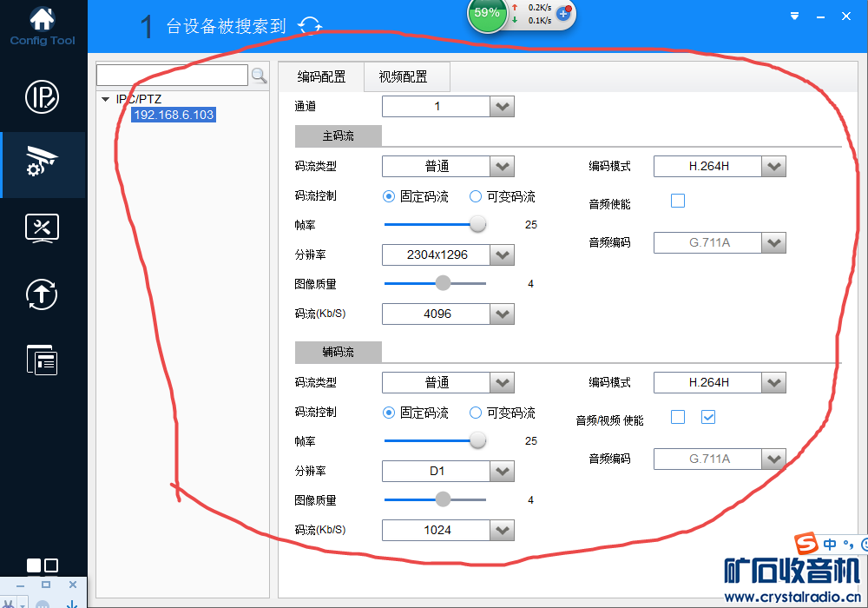Adjust sub stream 帧率 slider handle
868x608 pixels.
pyautogui.click(x=477, y=440)
